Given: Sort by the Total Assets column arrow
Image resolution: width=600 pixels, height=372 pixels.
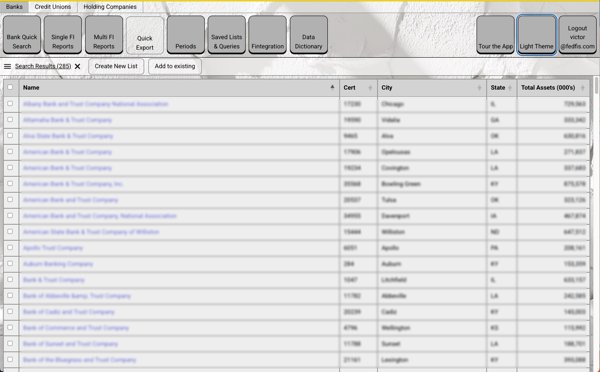Looking at the screenshot, I should coord(583,88).
